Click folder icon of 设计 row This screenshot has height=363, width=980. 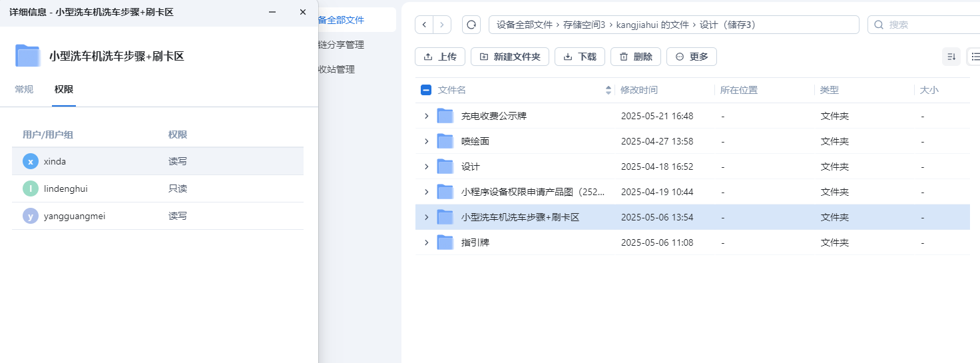click(445, 167)
